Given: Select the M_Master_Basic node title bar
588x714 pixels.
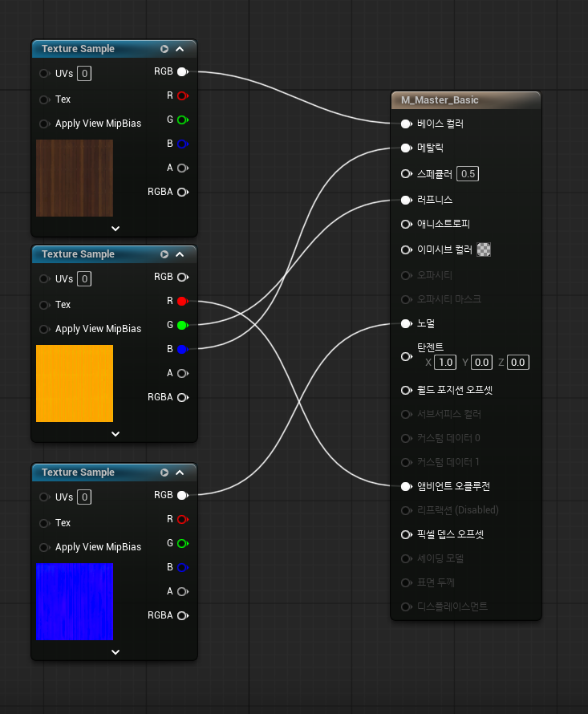Looking at the screenshot, I should (x=465, y=100).
